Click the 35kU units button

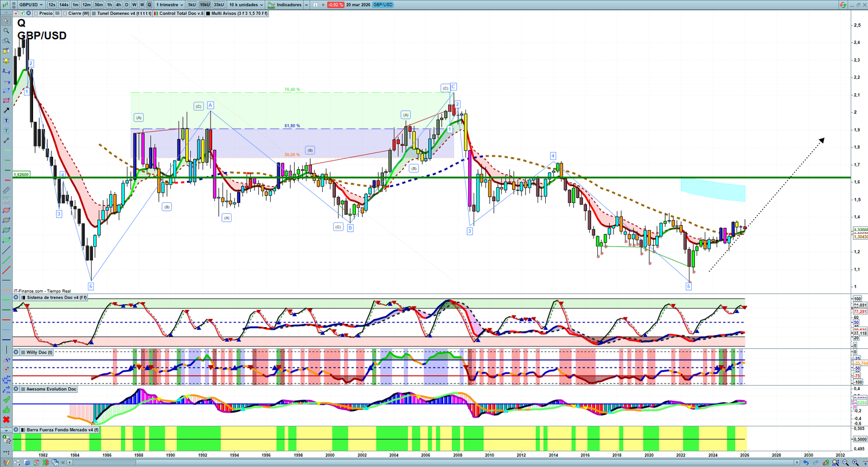219,5
